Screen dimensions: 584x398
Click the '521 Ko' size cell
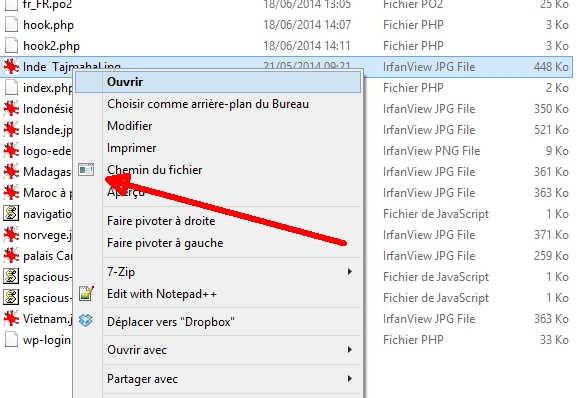coord(551,130)
